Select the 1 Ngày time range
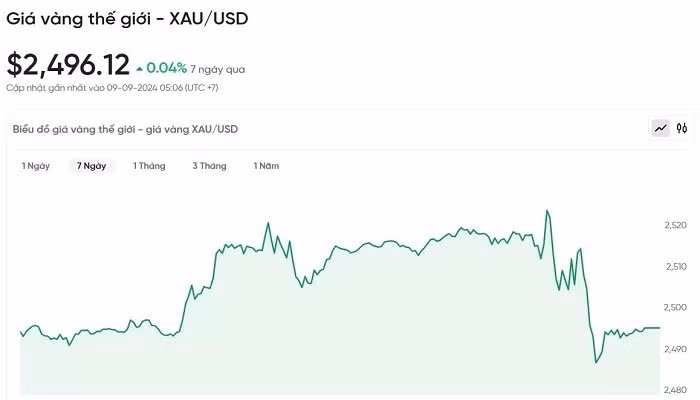Viewport: 700px width, 400px height. pos(35,166)
